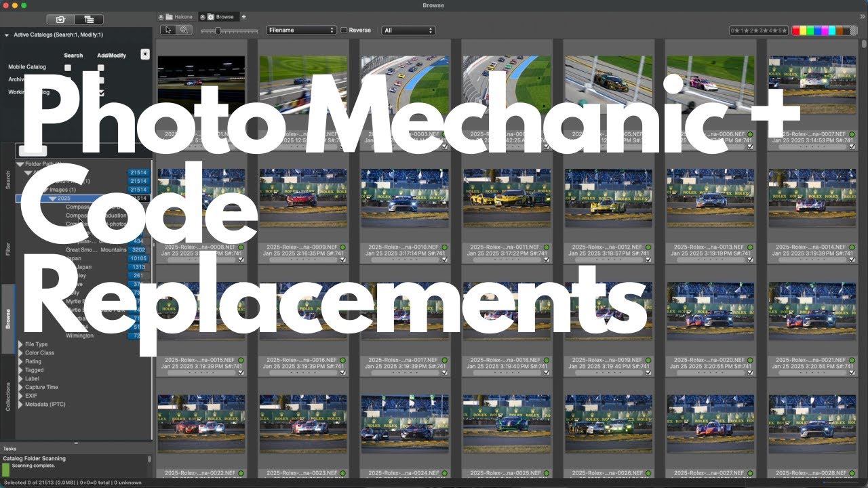
Task: Select the pointer arrow tool
Action: 168,30
